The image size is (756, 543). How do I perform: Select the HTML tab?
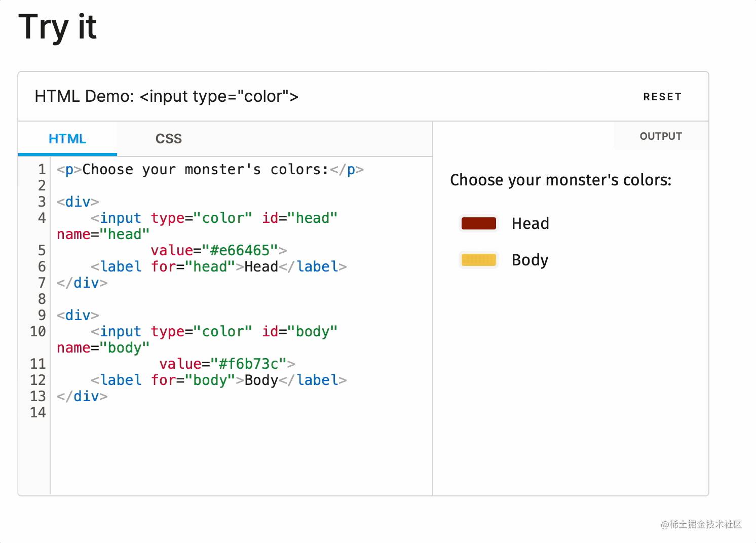pos(67,139)
